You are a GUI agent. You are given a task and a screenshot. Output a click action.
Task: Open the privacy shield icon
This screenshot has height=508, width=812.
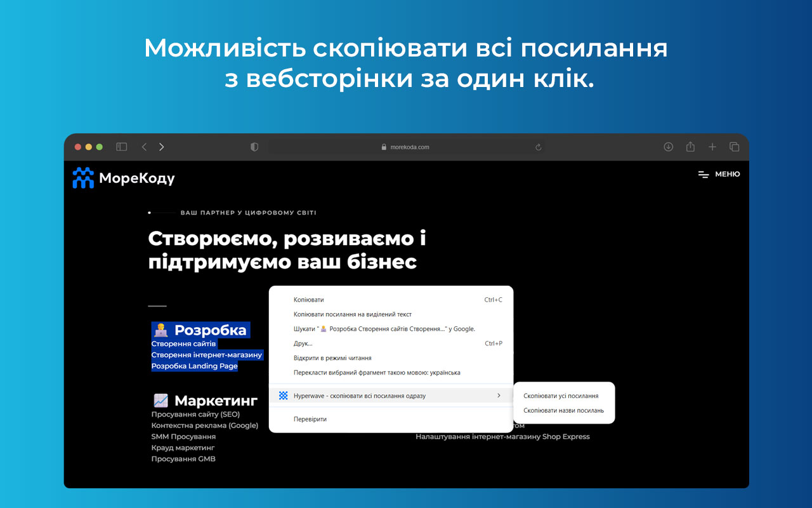tap(254, 147)
